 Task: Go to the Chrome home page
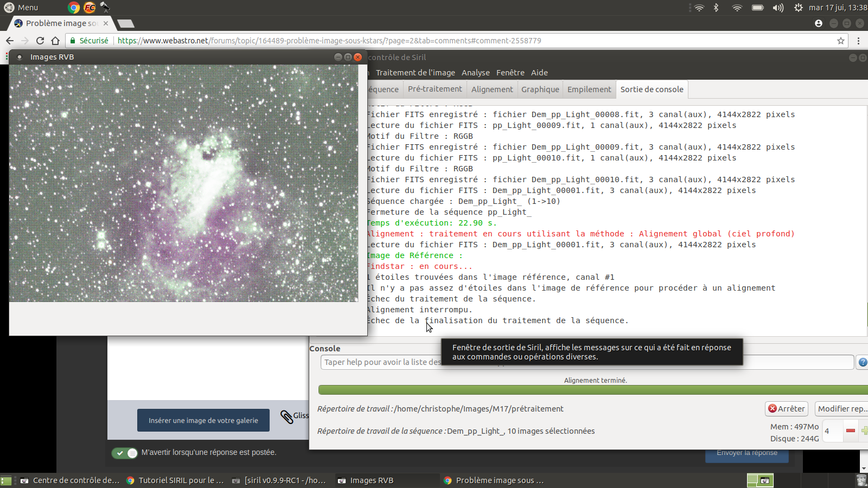tap(55, 41)
